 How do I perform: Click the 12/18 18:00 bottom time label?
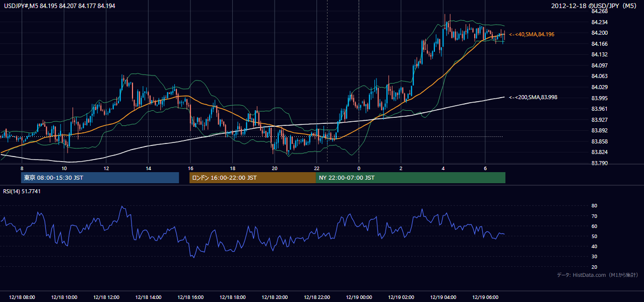pyautogui.click(x=232, y=297)
